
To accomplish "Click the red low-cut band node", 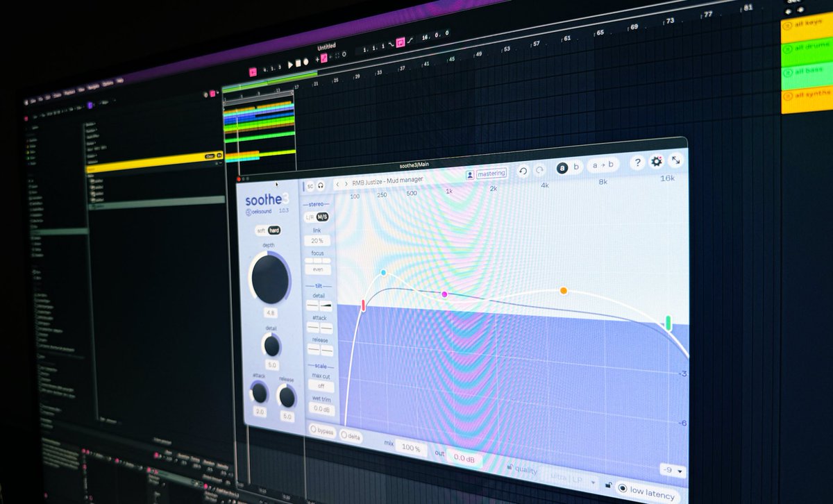I will coord(363,305).
